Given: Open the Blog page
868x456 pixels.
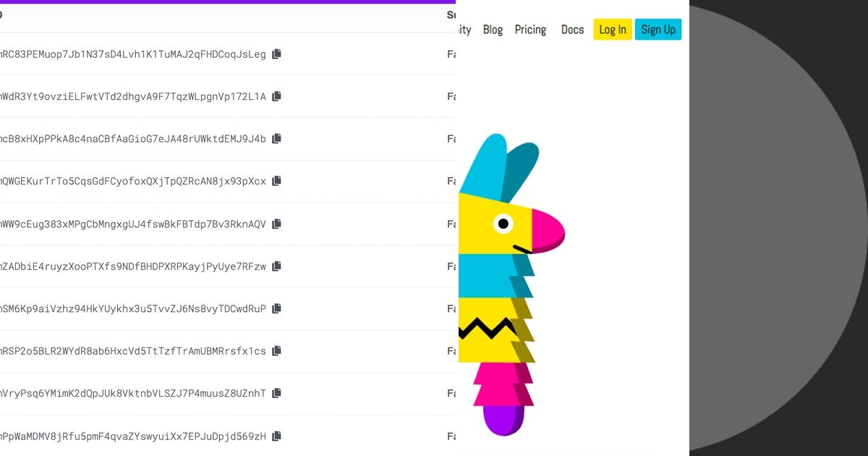Looking at the screenshot, I should click(x=493, y=29).
